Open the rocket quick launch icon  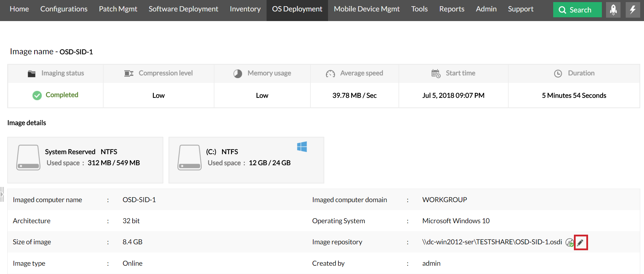(613, 10)
